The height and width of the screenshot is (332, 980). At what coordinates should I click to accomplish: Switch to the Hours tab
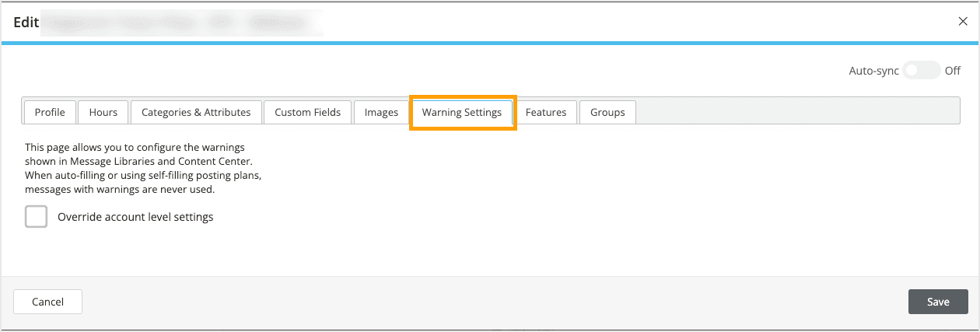pos(103,112)
